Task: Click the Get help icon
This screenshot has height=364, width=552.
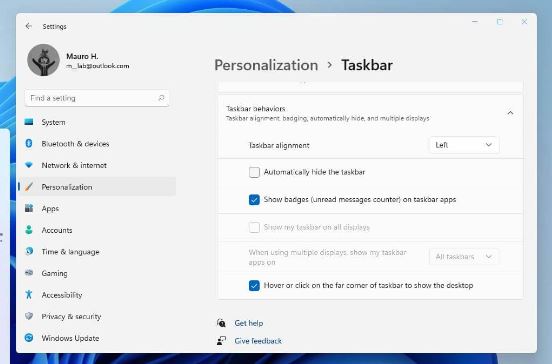Action: 221,323
